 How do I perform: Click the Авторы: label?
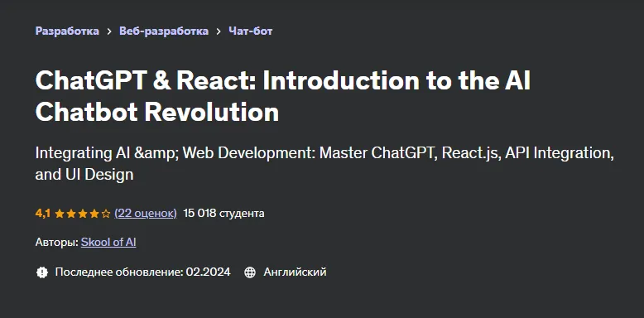(x=56, y=243)
